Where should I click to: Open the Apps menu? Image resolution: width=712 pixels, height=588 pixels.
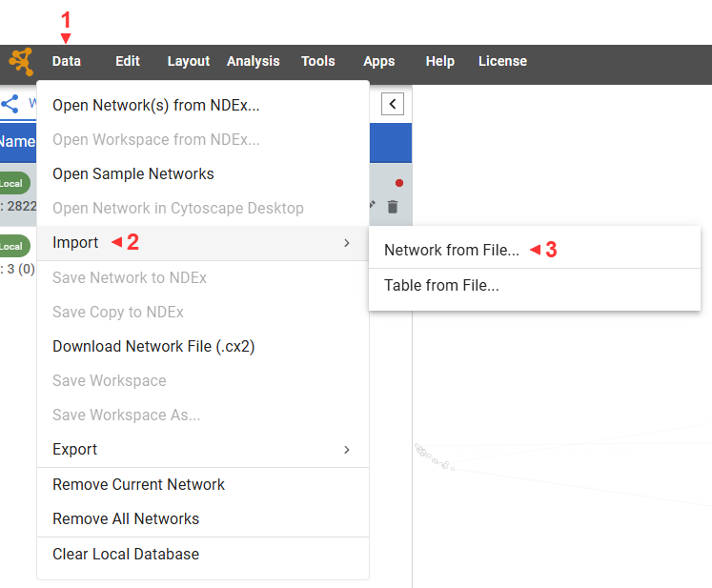[x=379, y=61]
